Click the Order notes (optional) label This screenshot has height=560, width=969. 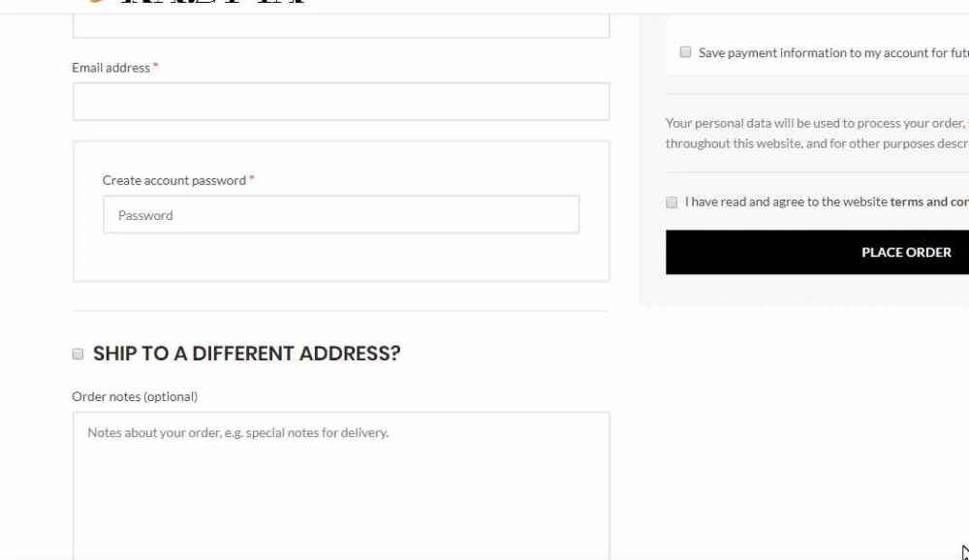(135, 397)
